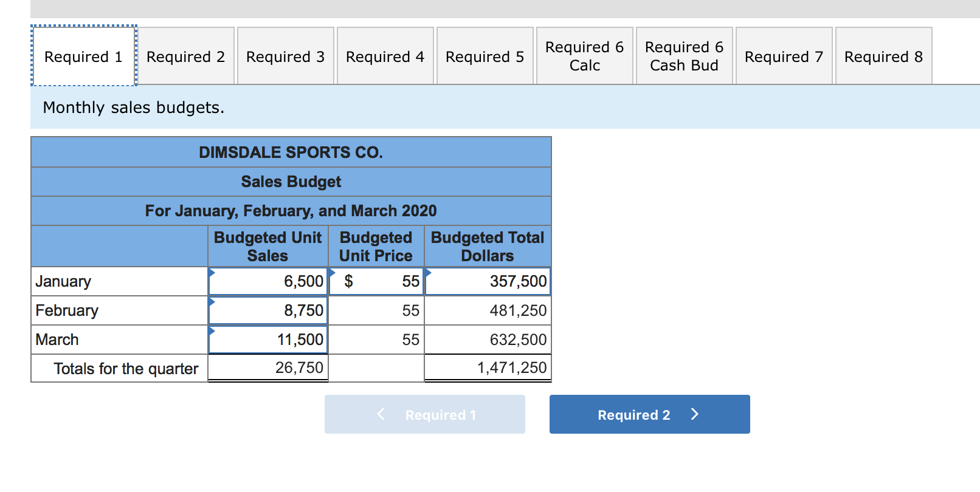
Task: Click the Budgeted Unit Sales column header
Action: pos(268,246)
